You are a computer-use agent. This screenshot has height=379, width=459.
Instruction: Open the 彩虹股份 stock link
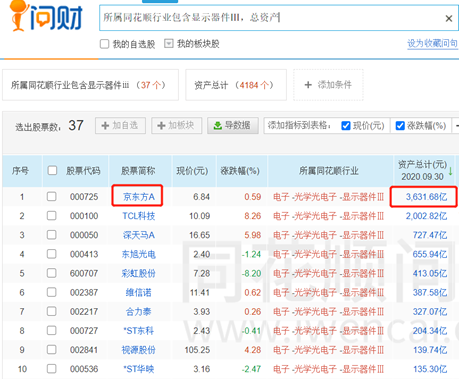point(139,273)
